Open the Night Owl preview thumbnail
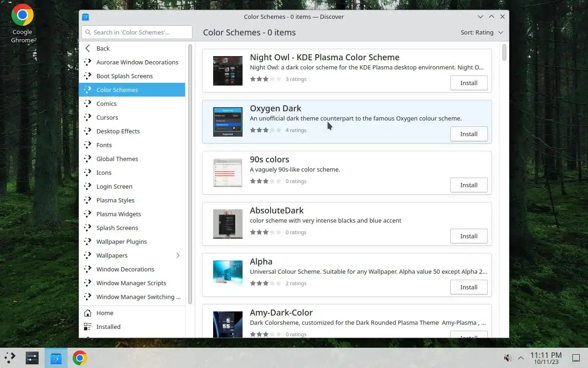This screenshot has height=368, width=588. (228, 71)
